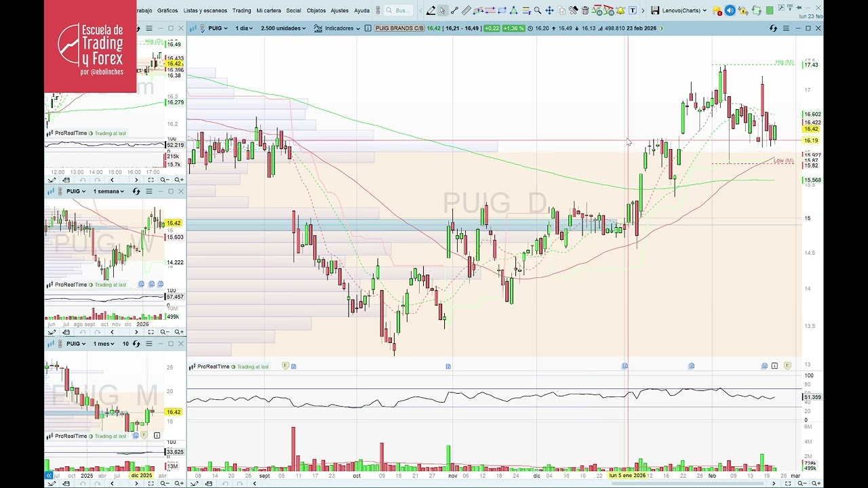Open the Objetos menu

coord(316,10)
